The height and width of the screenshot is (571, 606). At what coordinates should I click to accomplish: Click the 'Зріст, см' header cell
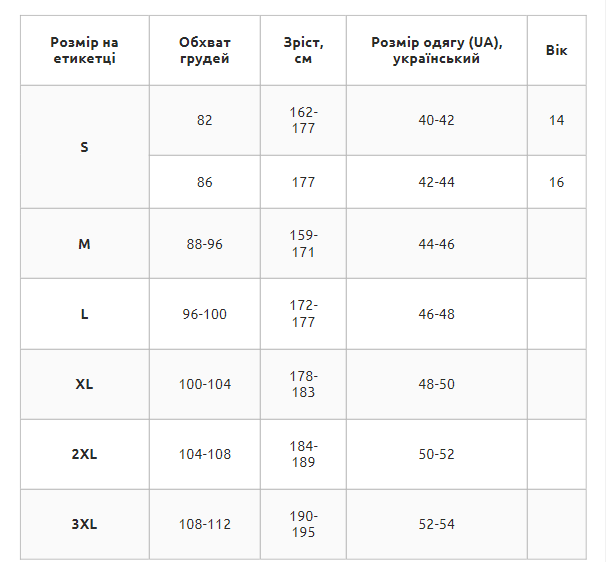click(303, 50)
